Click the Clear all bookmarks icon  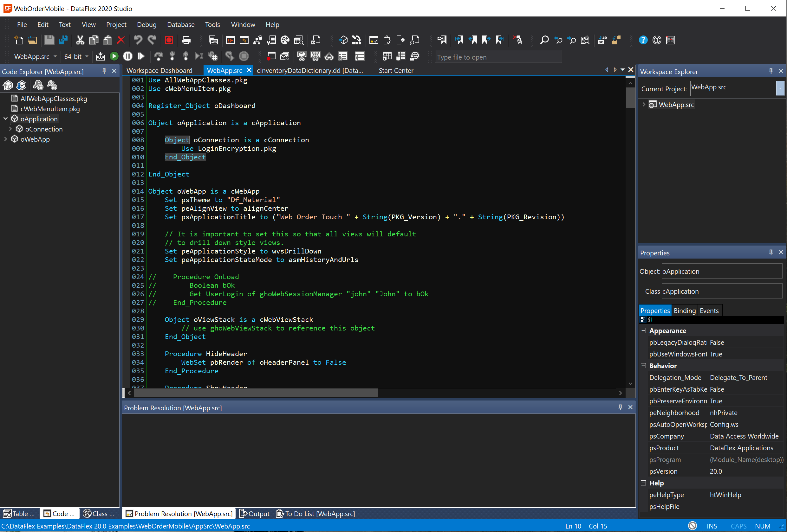517,40
